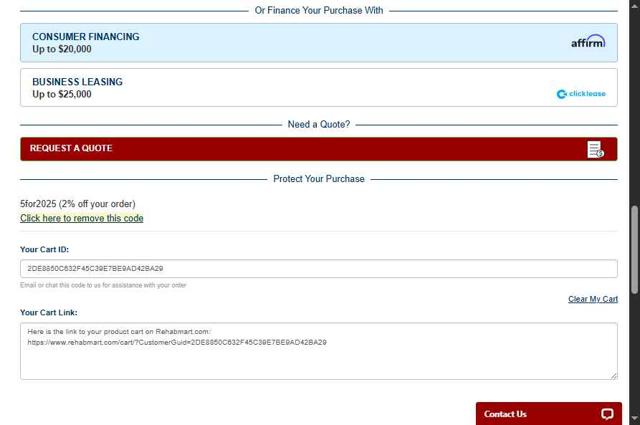Viewport: 640px width, 425px height.
Task: Click the 'Your Cart ID:' label
Action: (x=44, y=249)
